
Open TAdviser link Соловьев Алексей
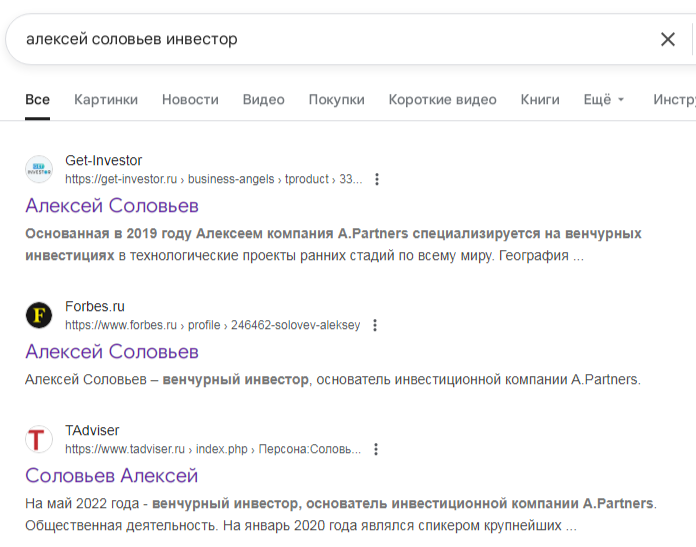pyautogui.click(x=112, y=475)
